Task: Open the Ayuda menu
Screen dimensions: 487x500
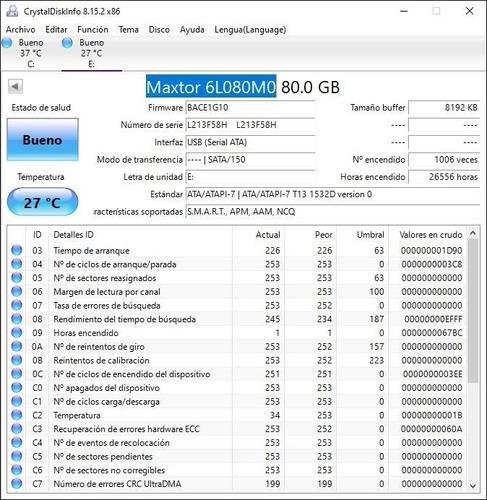Action: tap(192, 30)
